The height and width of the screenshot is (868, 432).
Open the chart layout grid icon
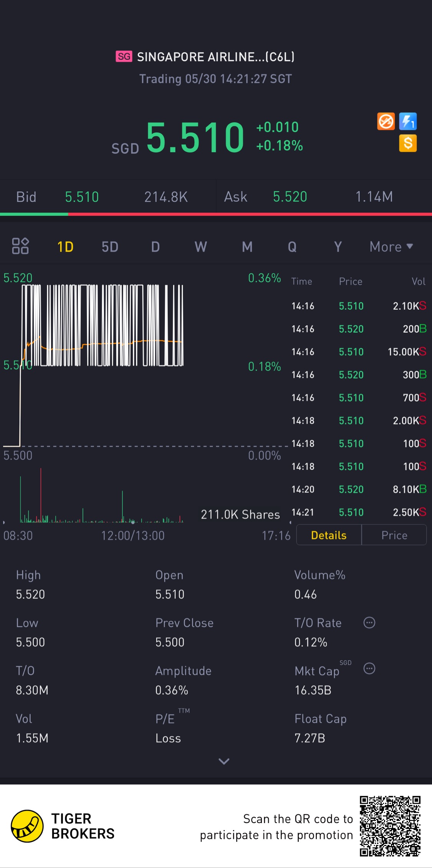[20, 246]
